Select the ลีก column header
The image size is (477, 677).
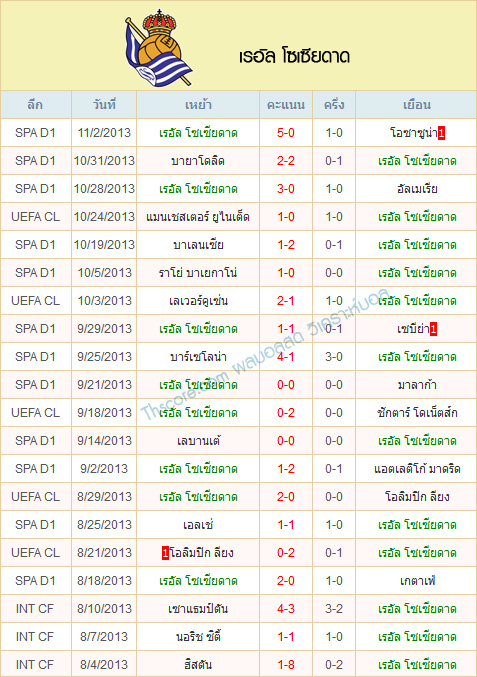[35, 105]
